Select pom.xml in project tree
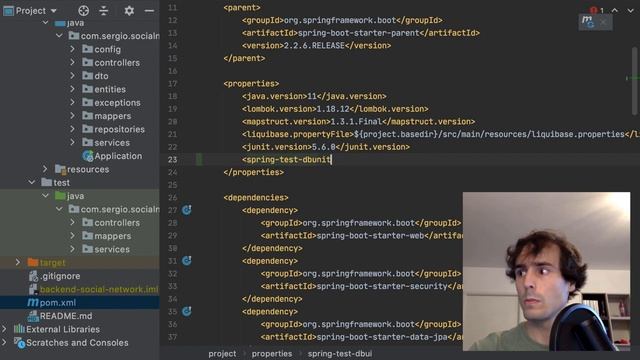 (58, 302)
